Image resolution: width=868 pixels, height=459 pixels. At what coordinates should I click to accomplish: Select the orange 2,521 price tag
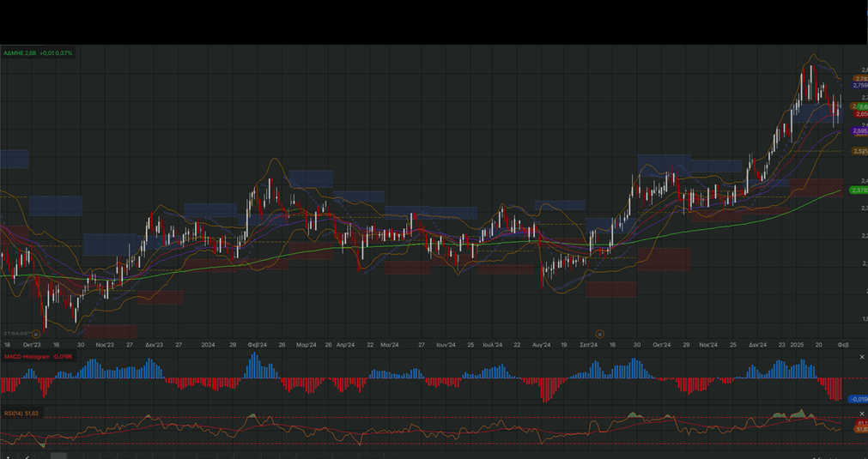point(859,151)
